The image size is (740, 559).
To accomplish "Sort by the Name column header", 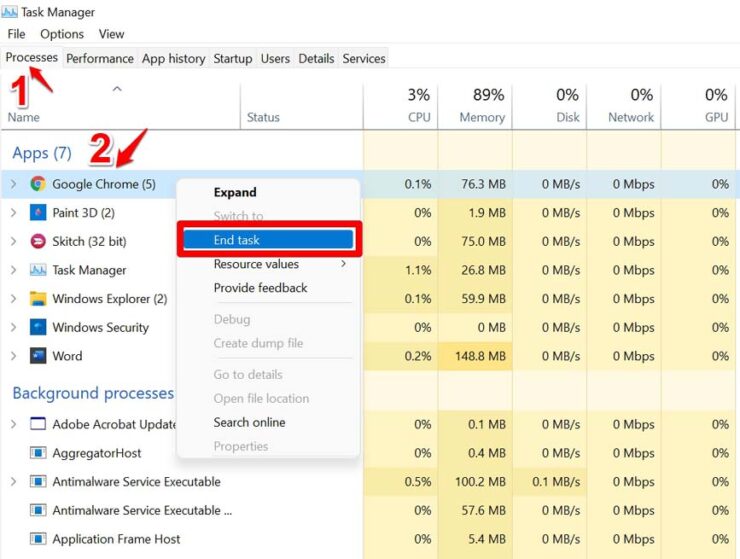I will 24,117.
